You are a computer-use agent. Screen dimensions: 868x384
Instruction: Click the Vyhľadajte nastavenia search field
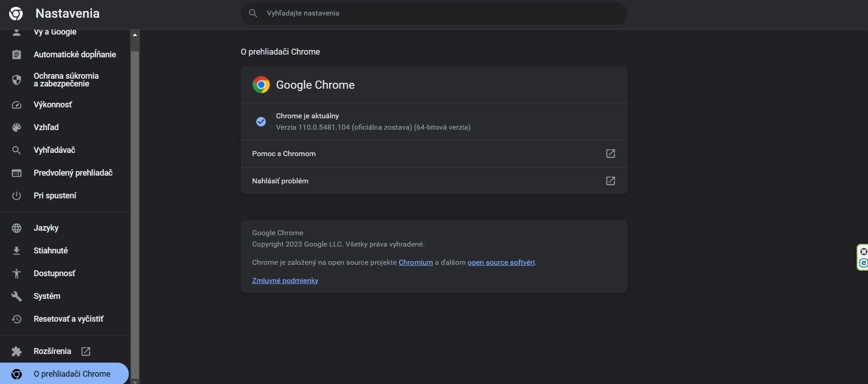[x=433, y=13]
